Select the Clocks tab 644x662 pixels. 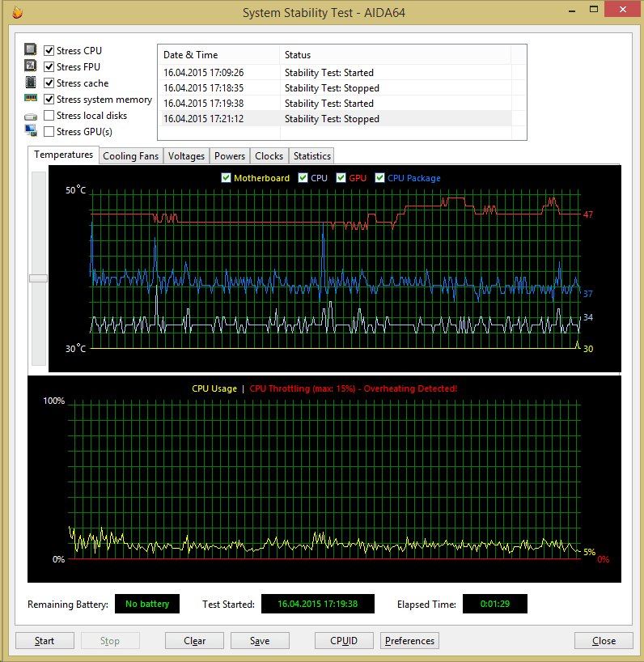[x=269, y=156]
